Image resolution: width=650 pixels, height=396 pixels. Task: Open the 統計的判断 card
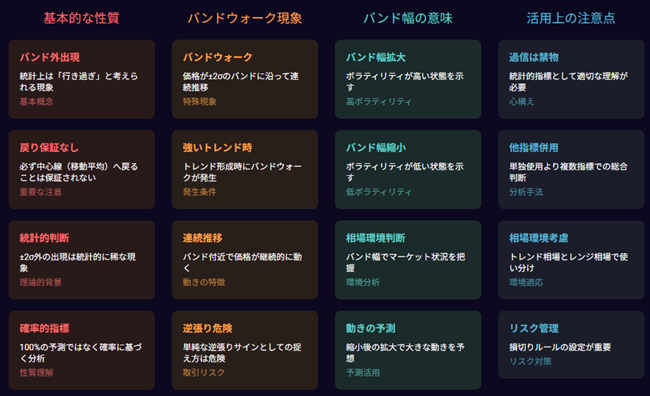(x=82, y=260)
